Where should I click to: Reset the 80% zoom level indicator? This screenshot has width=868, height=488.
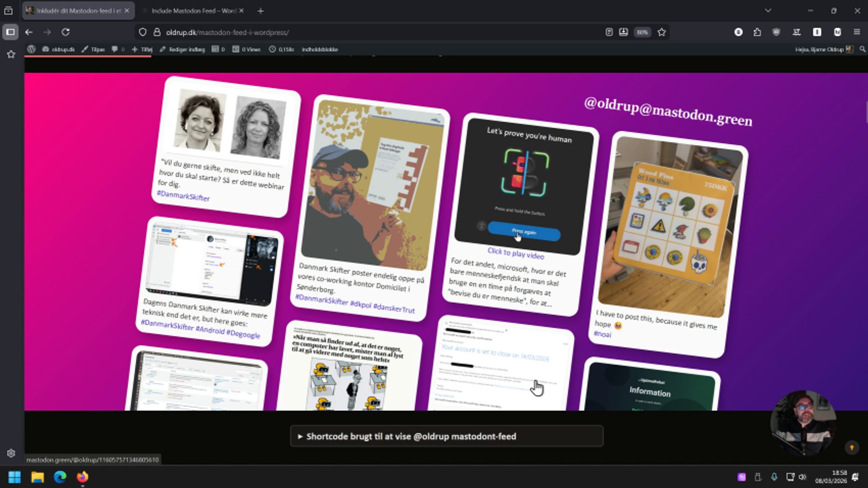coord(642,32)
